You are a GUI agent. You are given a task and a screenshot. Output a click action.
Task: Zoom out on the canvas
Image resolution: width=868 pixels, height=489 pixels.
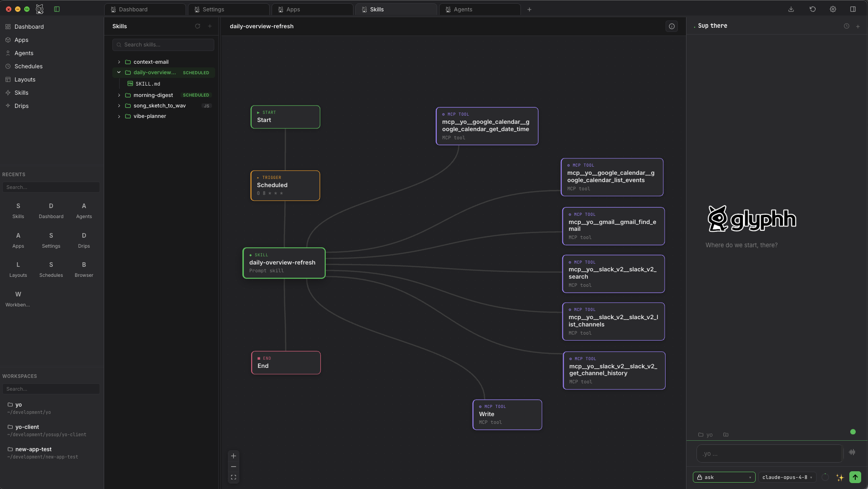coord(233,467)
